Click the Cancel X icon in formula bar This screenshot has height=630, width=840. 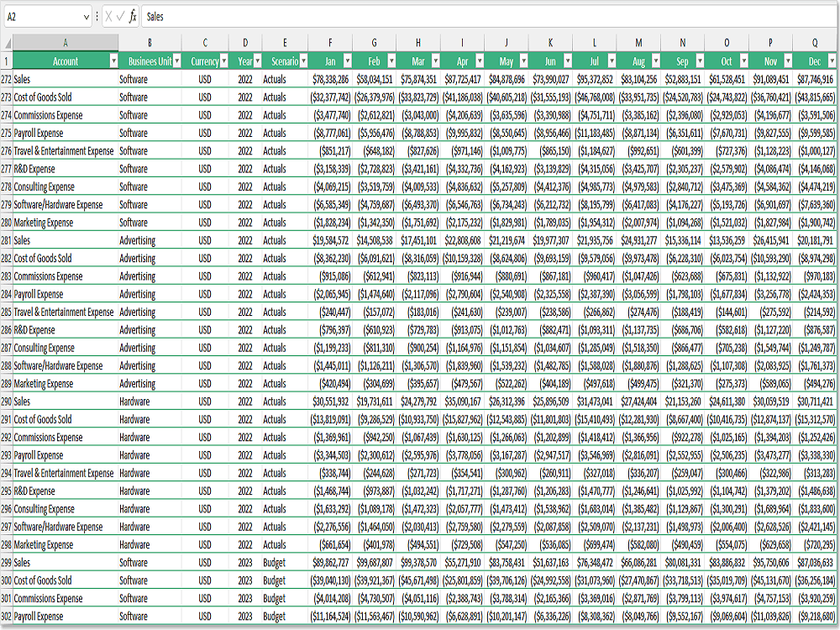tap(108, 17)
